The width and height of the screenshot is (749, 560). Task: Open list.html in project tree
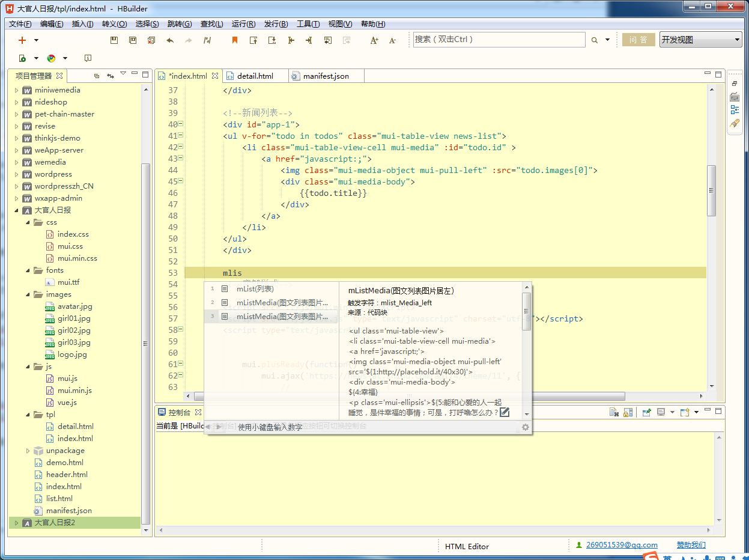tap(59, 499)
